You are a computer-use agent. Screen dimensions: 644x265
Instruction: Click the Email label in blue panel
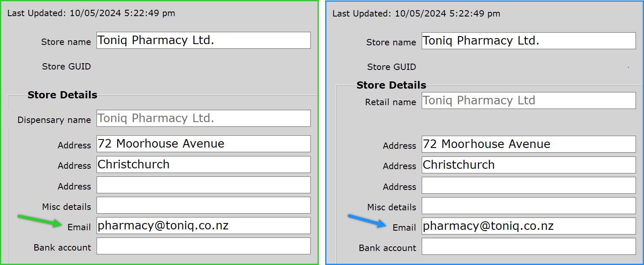[x=404, y=228]
